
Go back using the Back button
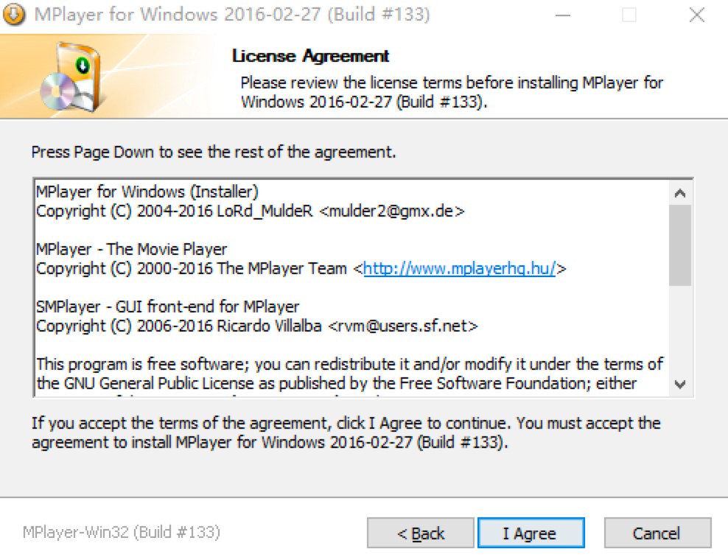click(420, 533)
